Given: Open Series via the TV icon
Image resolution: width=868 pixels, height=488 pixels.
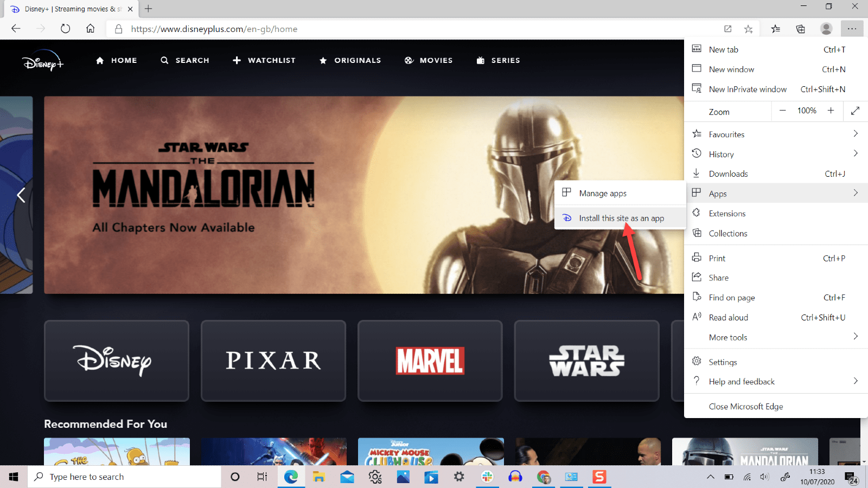Looking at the screenshot, I should pyautogui.click(x=480, y=60).
